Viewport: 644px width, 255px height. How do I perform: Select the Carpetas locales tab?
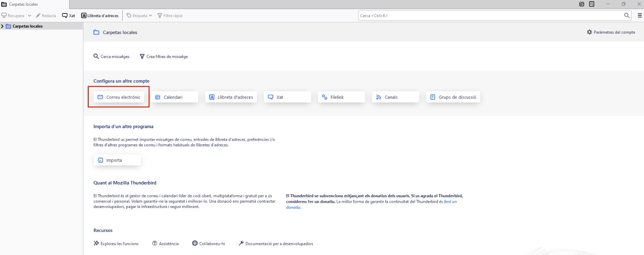[x=35, y=4]
